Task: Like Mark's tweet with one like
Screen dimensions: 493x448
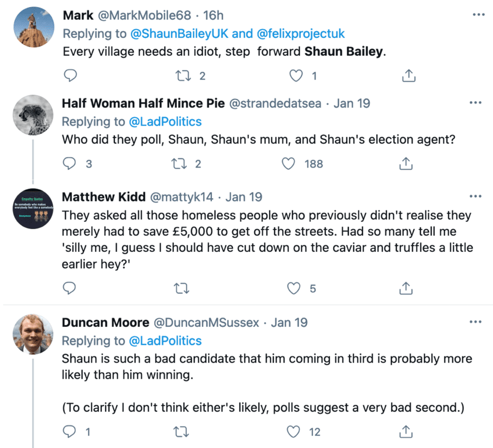Action: click(x=296, y=76)
